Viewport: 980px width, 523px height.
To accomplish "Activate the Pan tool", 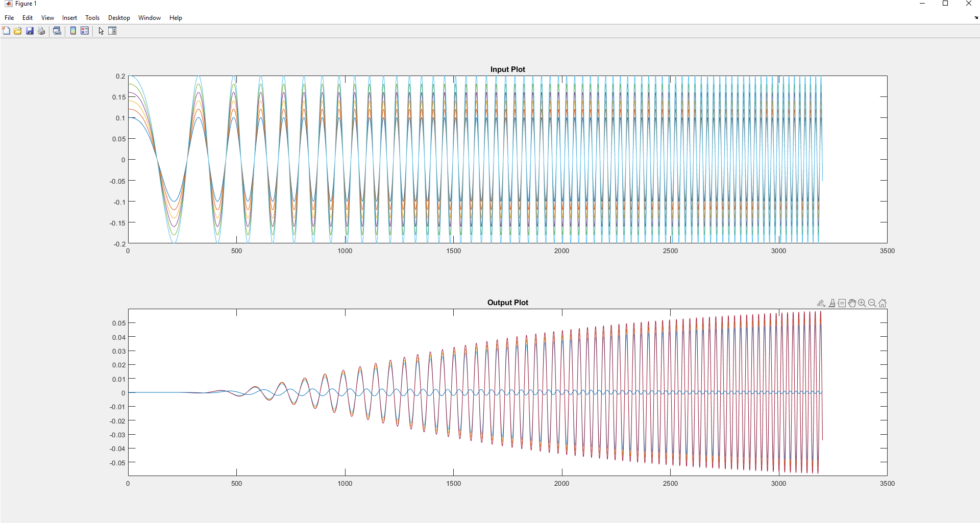I will point(852,303).
